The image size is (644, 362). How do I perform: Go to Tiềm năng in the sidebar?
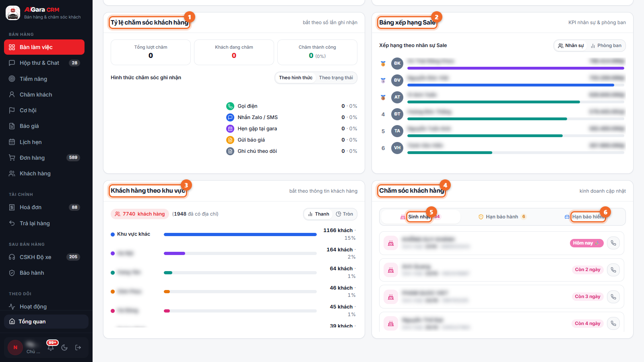44,79
